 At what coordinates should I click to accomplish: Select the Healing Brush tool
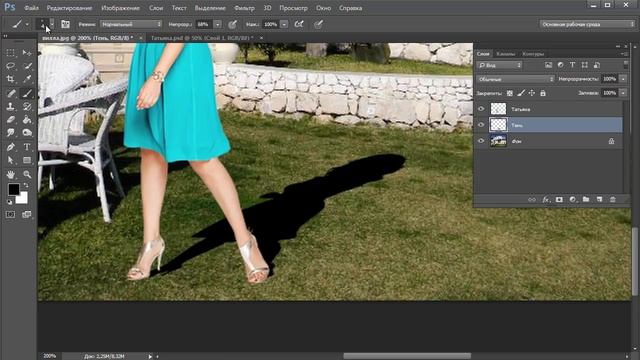pyautogui.click(x=11, y=93)
